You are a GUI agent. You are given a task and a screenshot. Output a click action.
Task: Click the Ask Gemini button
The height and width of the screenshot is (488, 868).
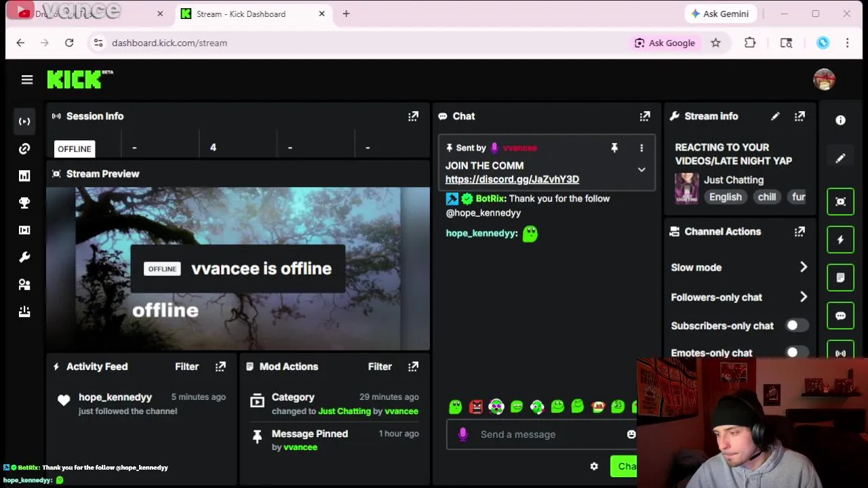[719, 14]
